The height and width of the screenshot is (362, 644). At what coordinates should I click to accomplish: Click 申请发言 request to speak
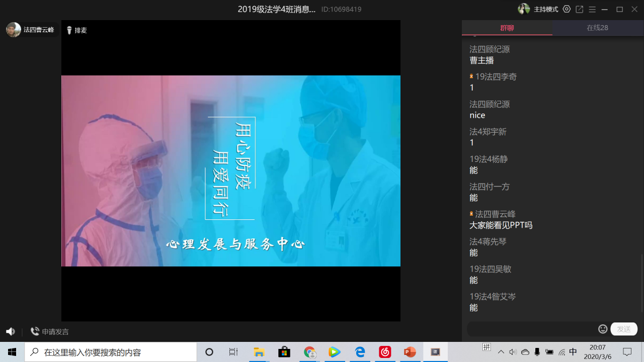49,331
